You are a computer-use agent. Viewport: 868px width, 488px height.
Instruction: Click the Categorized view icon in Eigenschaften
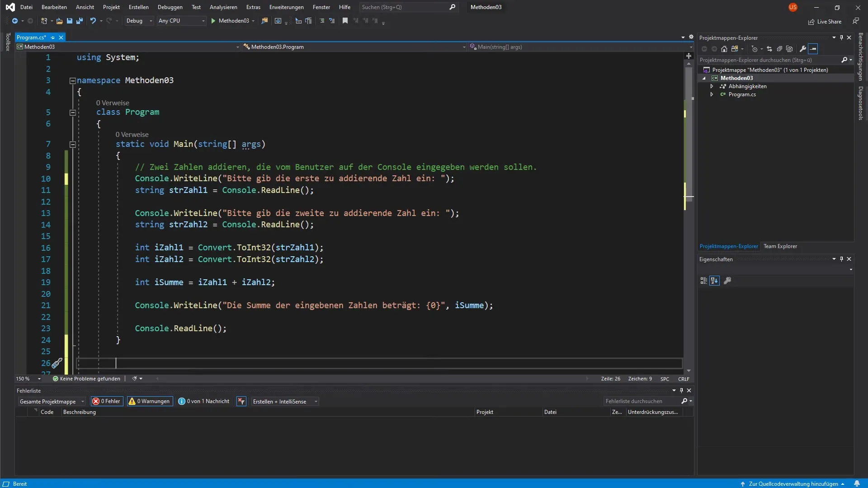[x=703, y=281]
